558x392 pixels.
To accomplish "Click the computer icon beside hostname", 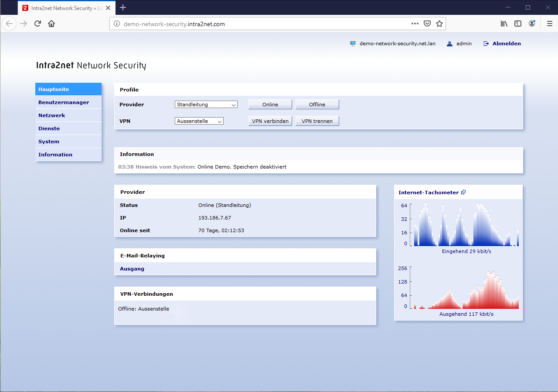I will click(353, 44).
